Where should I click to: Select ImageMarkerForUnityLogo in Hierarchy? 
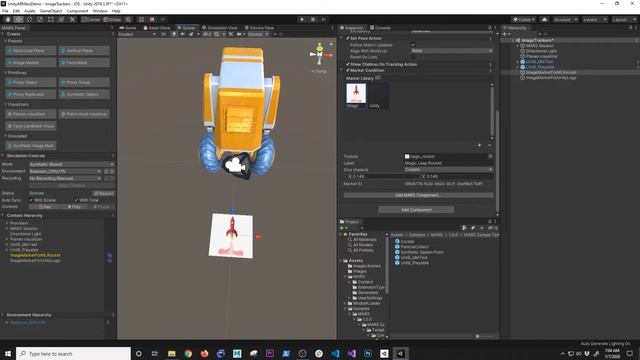tap(551, 78)
